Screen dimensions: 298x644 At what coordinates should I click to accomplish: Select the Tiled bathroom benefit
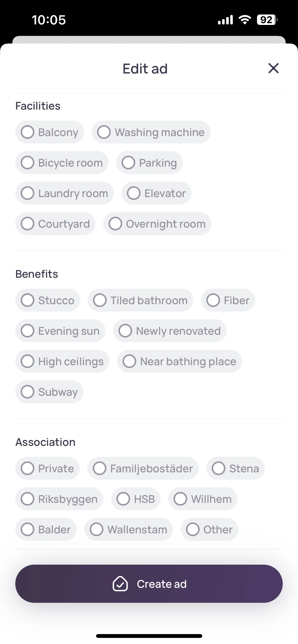coord(140,300)
